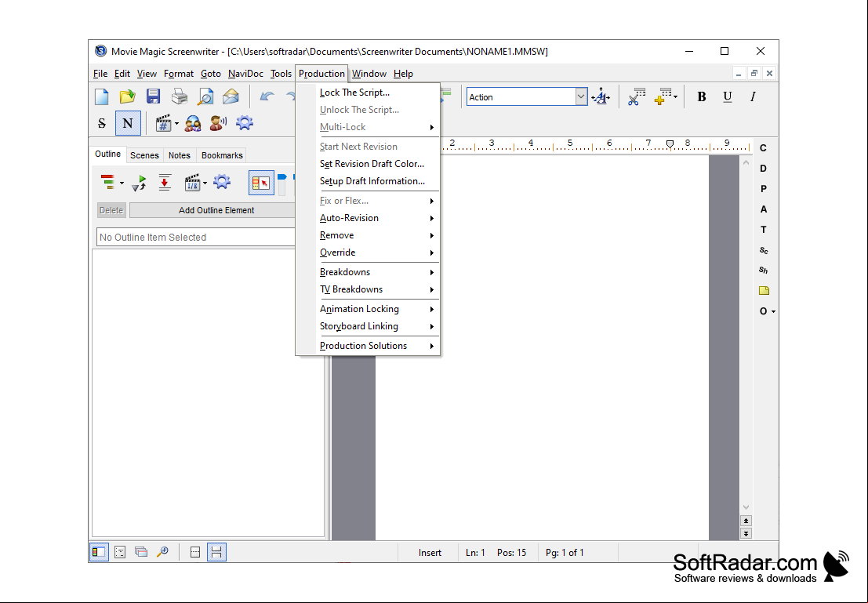
Task: Open the O dropdown on the right bar
Action: (767, 311)
